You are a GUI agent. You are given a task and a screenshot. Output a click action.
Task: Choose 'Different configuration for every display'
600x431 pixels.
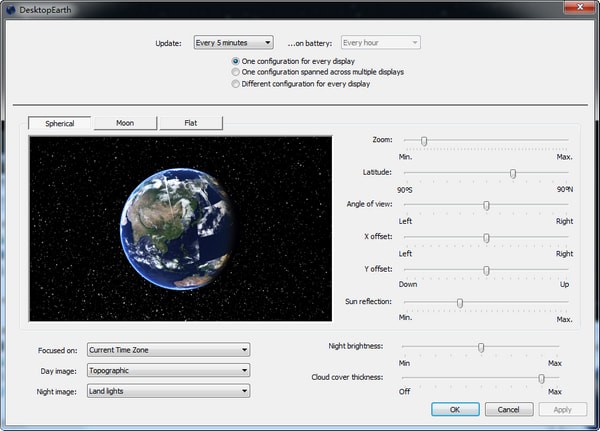pos(236,84)
